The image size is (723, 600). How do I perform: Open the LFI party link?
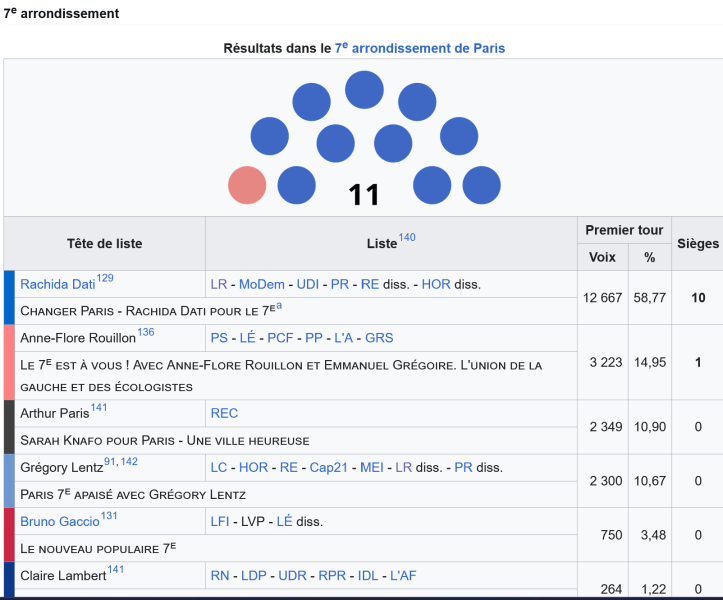coord(221,521)
